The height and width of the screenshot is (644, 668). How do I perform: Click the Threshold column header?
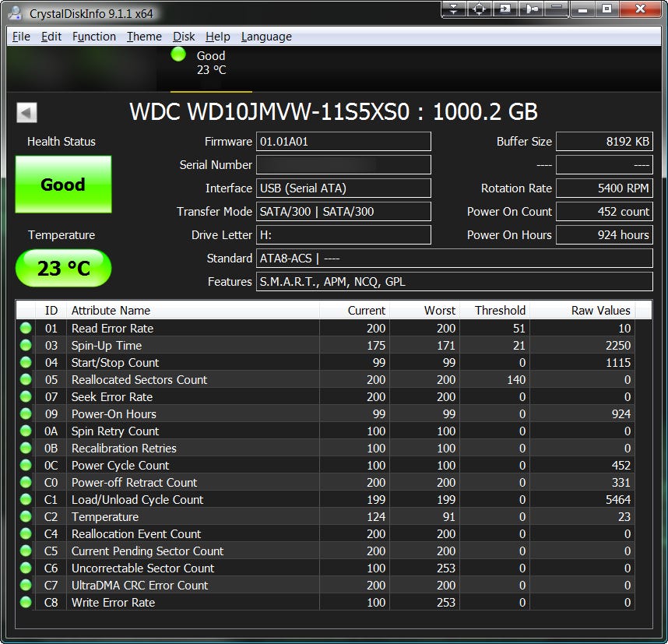[x=494, y=310]
